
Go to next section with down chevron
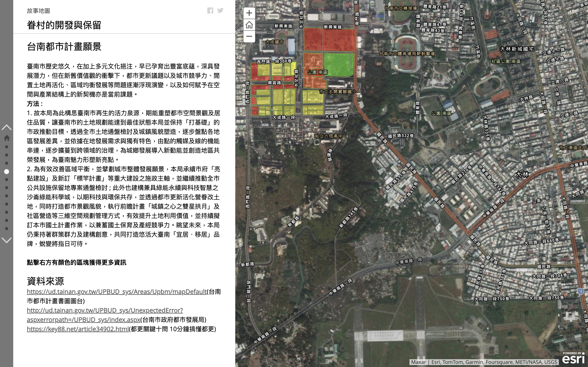coord(7,240)
